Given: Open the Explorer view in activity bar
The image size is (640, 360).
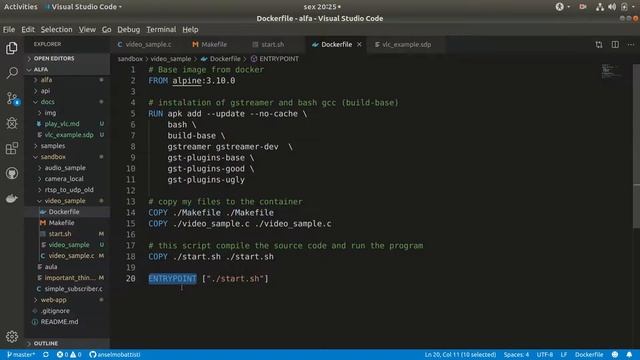Looking at the screenshot, I should tap(11, 48).
